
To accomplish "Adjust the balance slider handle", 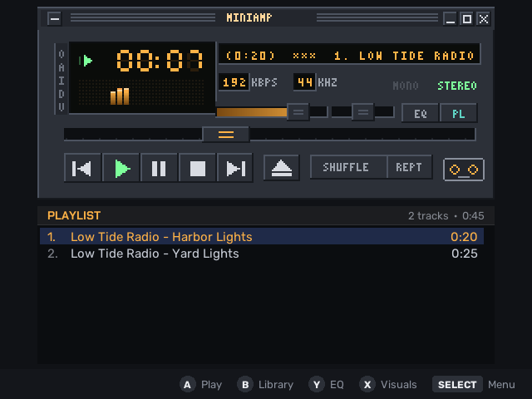I will (363, 112).
